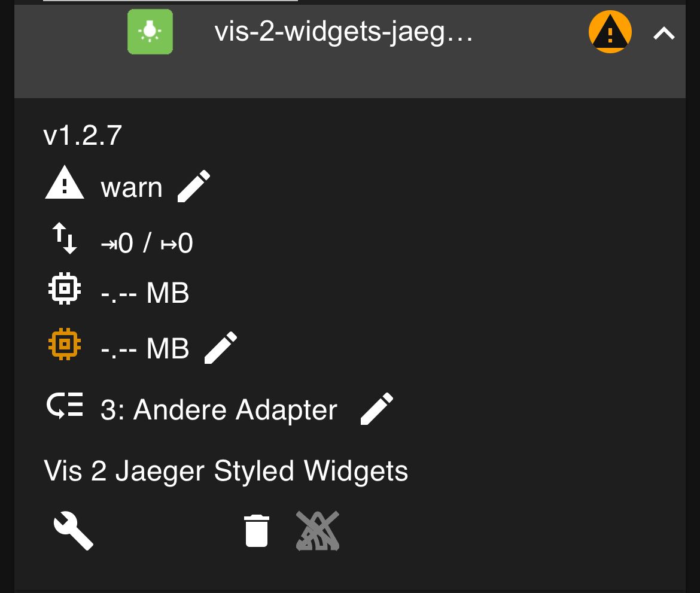Click the green lightbulb adapter icon
700x593 pixels.
(x=150, y=32)
